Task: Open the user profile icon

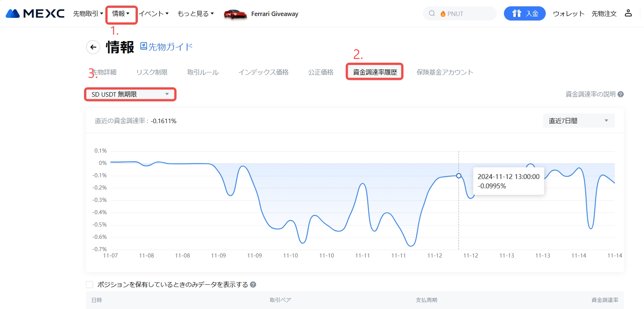Action: coord(628,13)
